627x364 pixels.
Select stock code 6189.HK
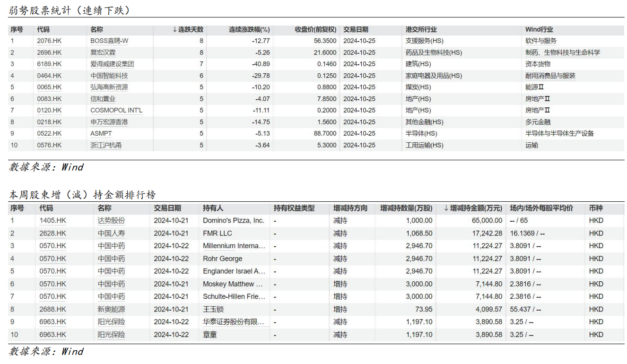[49, 64]
